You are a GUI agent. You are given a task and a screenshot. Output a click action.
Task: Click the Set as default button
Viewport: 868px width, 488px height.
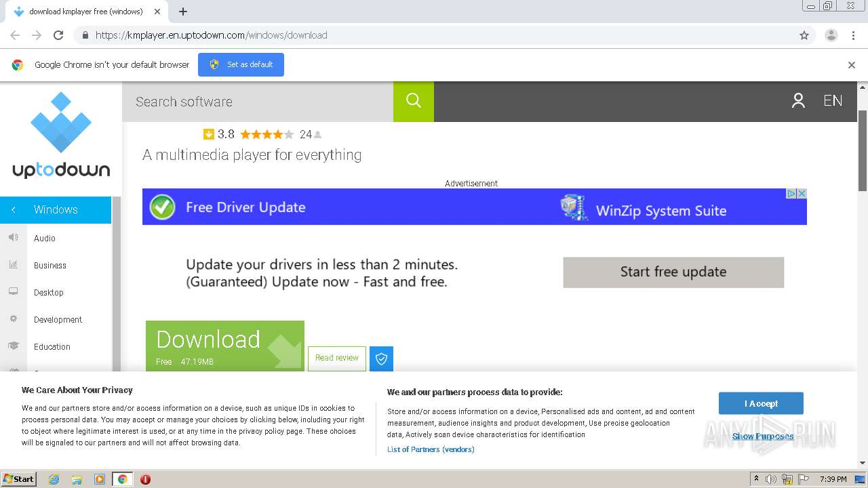(x=241, y=65)
